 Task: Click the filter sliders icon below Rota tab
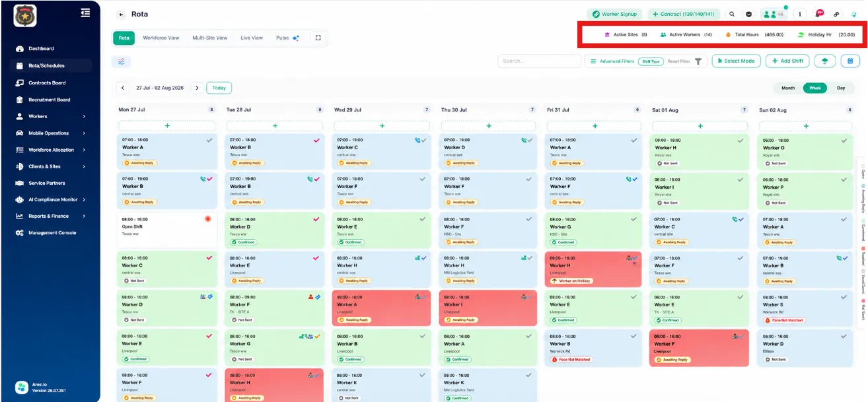[x=122, y=61]
